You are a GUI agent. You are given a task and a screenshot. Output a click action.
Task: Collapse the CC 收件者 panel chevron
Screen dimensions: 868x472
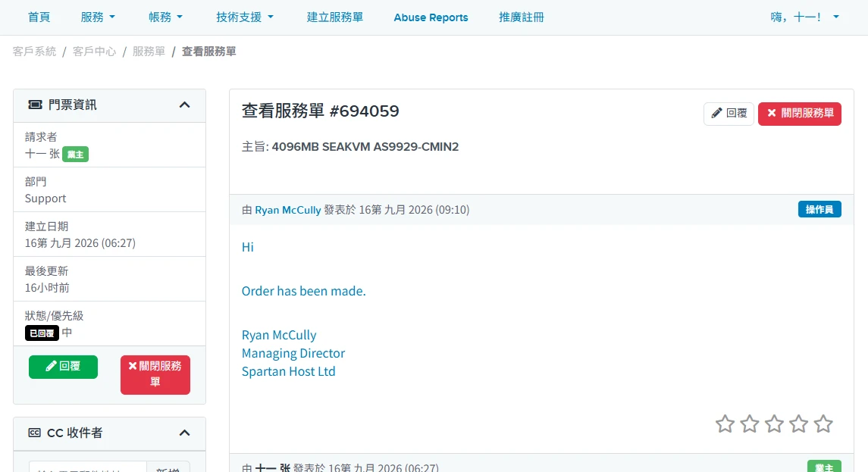pos(184,433)
